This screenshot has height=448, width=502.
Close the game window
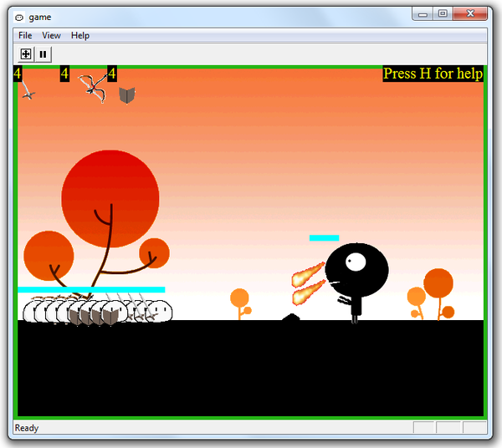pyautogui.click(x=470, y=13)
